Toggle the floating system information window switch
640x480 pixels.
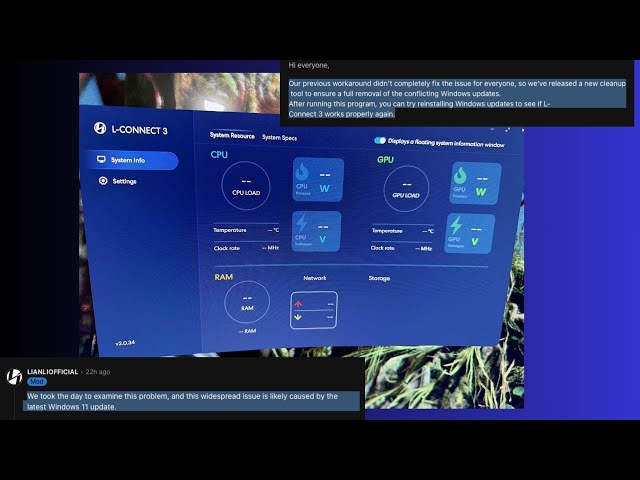coord(380,140)
